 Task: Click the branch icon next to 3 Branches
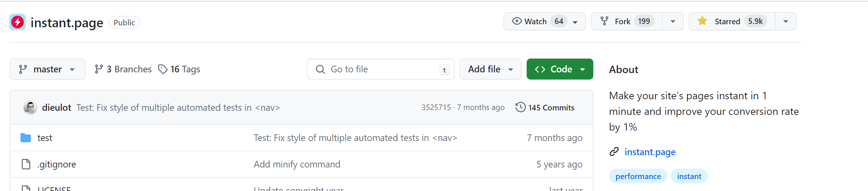click(x=99, y=69)
